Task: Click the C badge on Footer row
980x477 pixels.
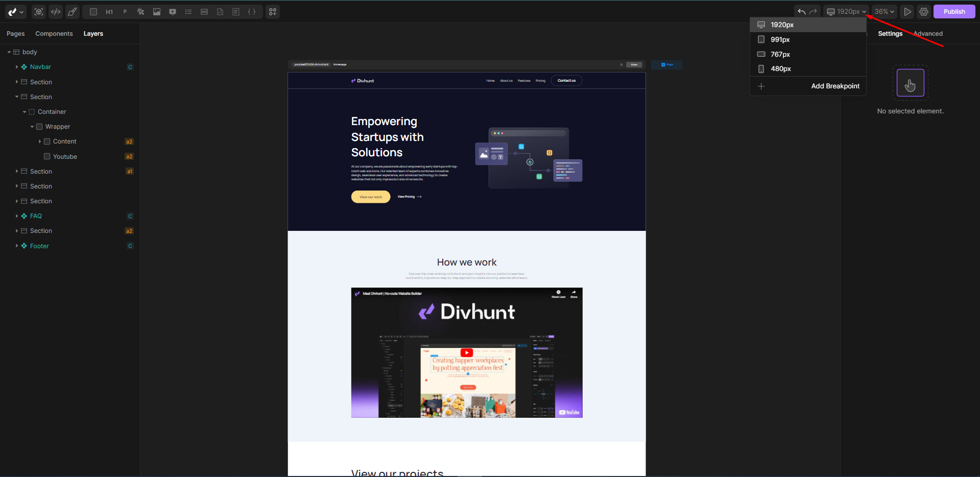Action: coord(130,246)
